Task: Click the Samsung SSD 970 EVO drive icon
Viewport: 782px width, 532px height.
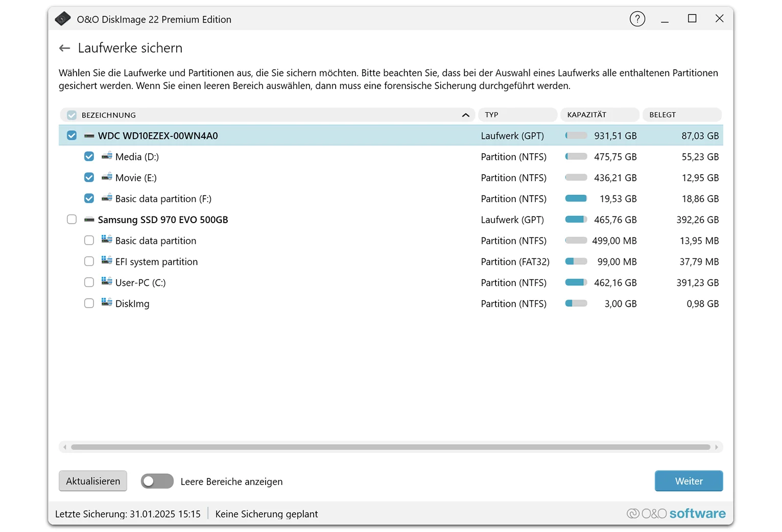Action: (x=89, y=220)
